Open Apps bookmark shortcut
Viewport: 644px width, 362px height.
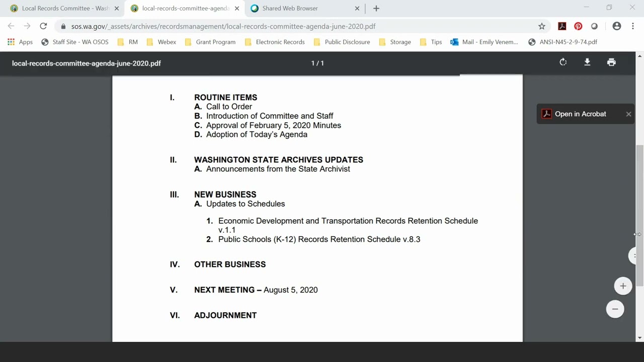click(20, 42)
